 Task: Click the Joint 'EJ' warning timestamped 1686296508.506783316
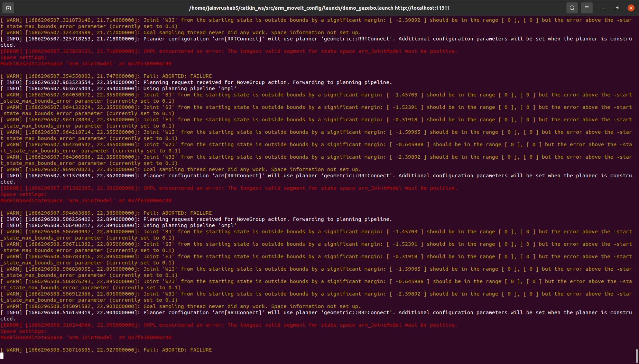coord(316,260)
